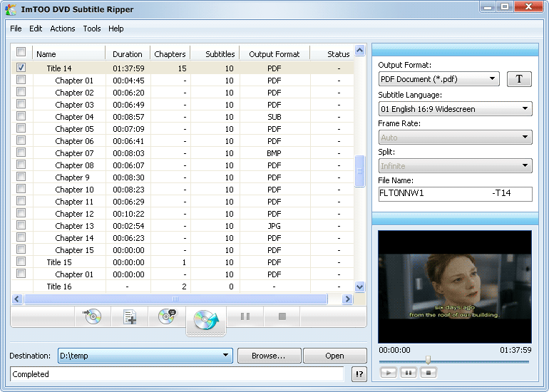Image resolution: width=549 pixels, height=392 pixels.
Task: Select the Chapter 12 row name
Action: click(x=75, y=214)
